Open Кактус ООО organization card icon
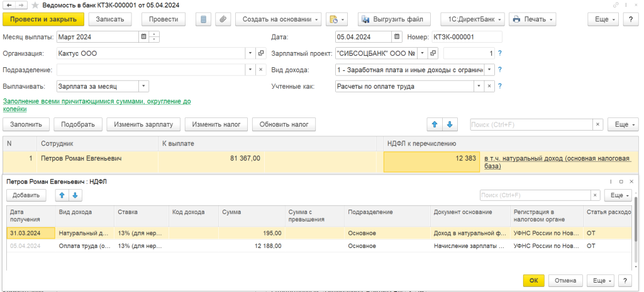 (x=261, y=53)
